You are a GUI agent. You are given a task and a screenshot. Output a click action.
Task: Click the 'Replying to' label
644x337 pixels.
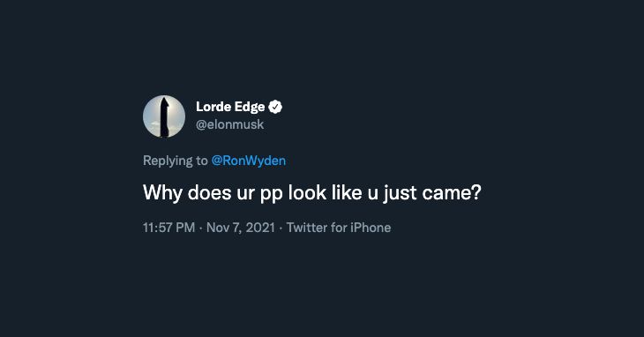(176, 161)
